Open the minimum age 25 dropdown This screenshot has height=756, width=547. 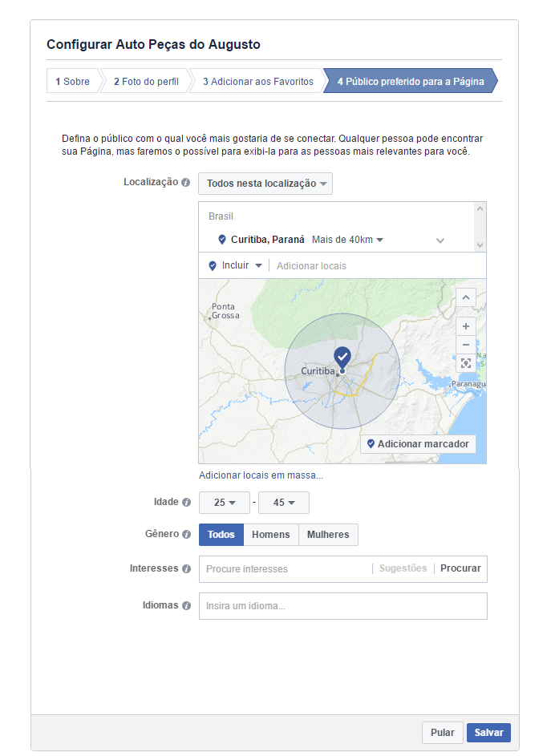(225, 503)
